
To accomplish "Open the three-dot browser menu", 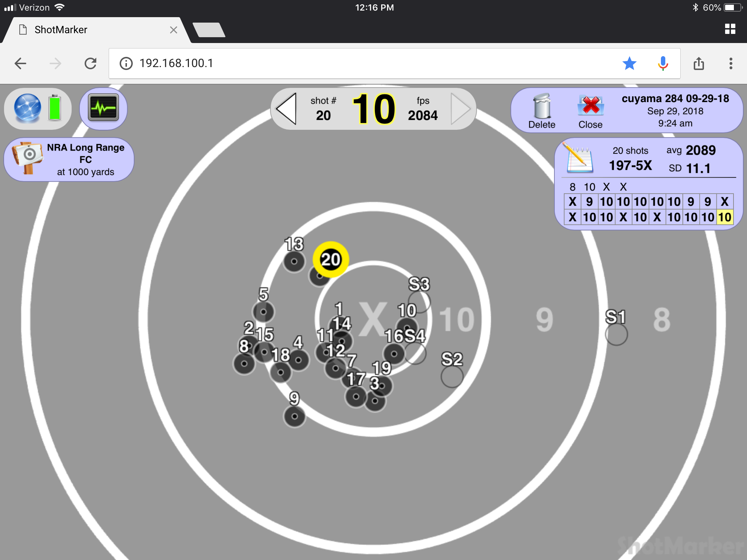I will (731, 63).
